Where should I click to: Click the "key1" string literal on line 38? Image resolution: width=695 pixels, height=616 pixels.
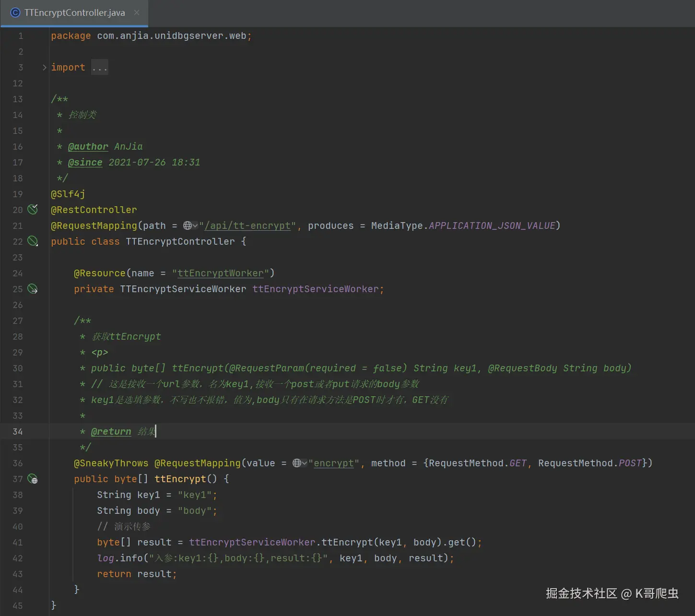[195, 495]
